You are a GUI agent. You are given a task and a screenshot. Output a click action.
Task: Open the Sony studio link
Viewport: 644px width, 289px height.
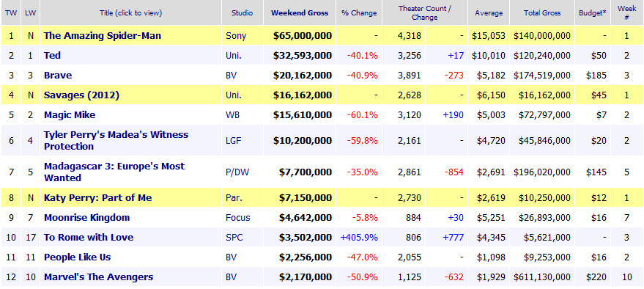coord(236,36)
